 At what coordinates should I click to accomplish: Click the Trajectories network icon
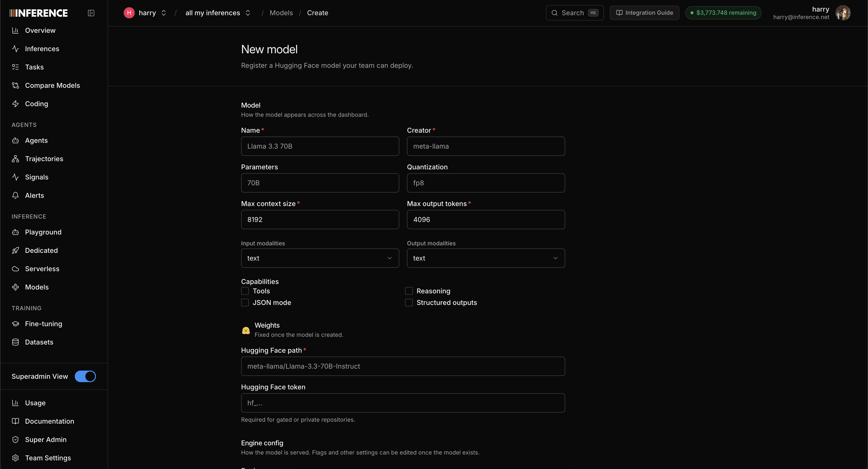pos(15,159)
